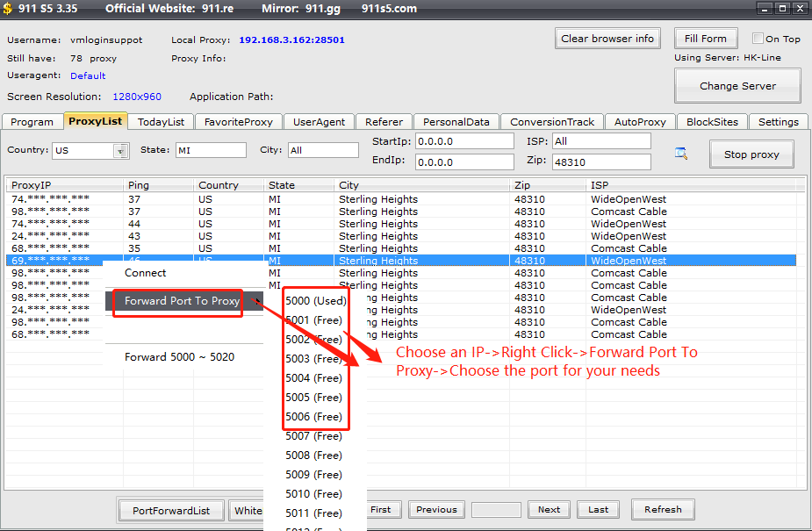The height and width of the screenshot is (531, 812).
Task: Open the FavoriteProxy tab
Action: point(238,122)
